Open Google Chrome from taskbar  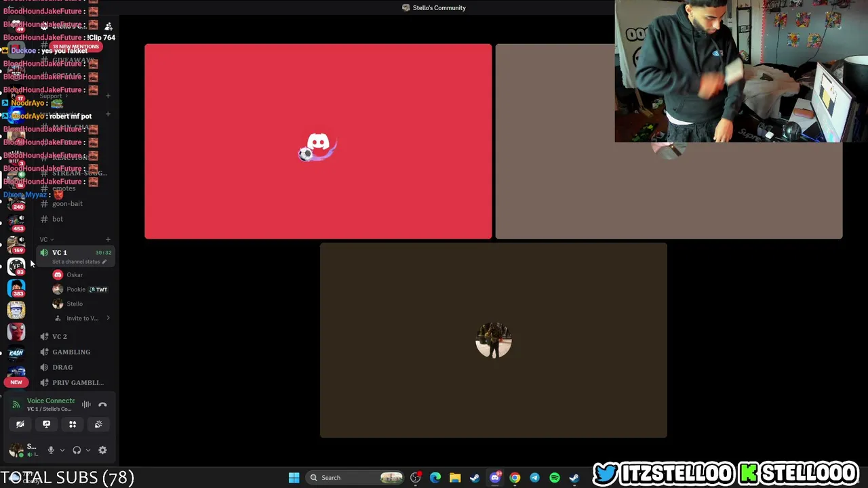[x=515, y=478]
